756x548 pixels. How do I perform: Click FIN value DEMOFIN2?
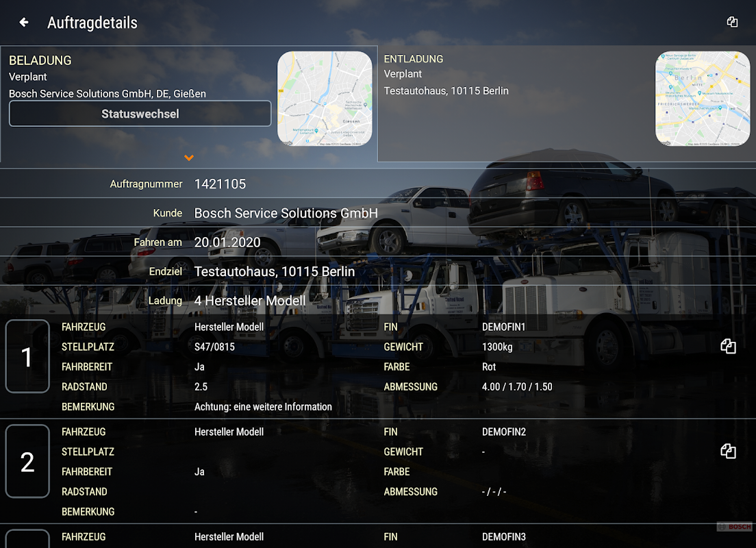(504, 432)
